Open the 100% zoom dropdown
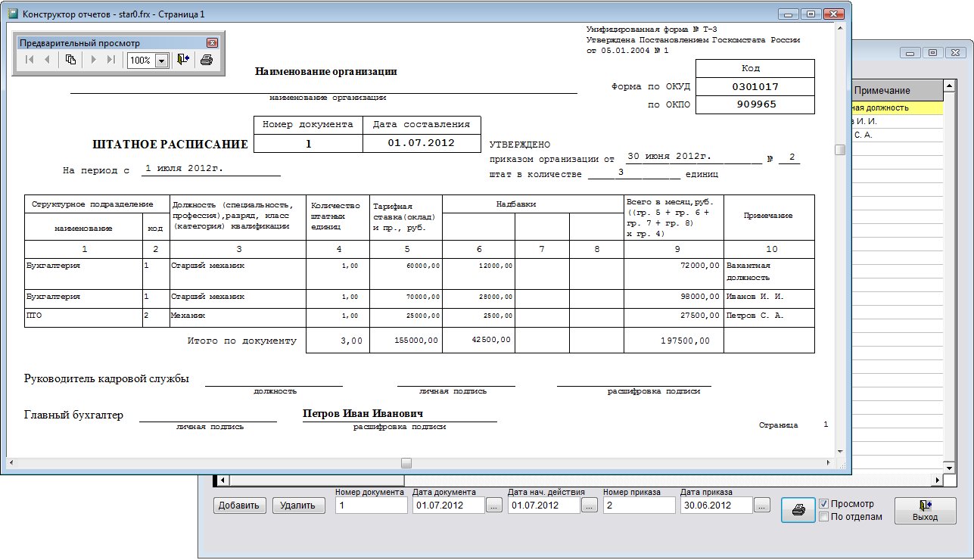Image resolution: width=974 pixels, height=560 pixels. (x=160, y=61)
